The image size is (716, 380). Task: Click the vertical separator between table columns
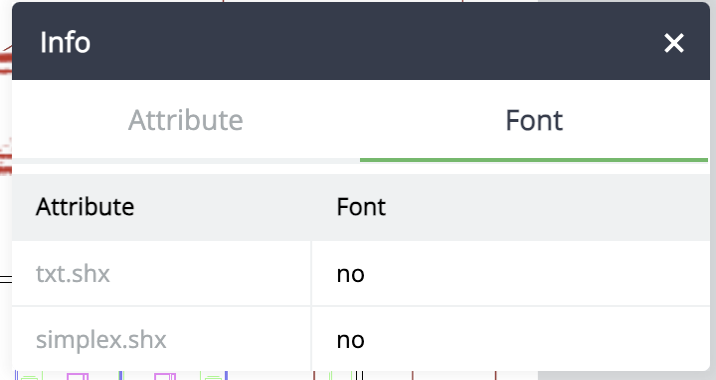click(x=311, y=306)
